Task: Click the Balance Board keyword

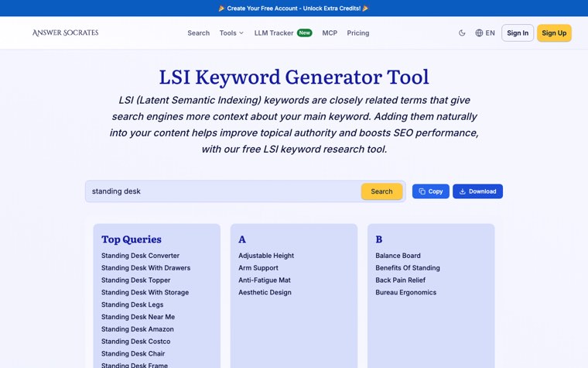Action: point(398,256)
